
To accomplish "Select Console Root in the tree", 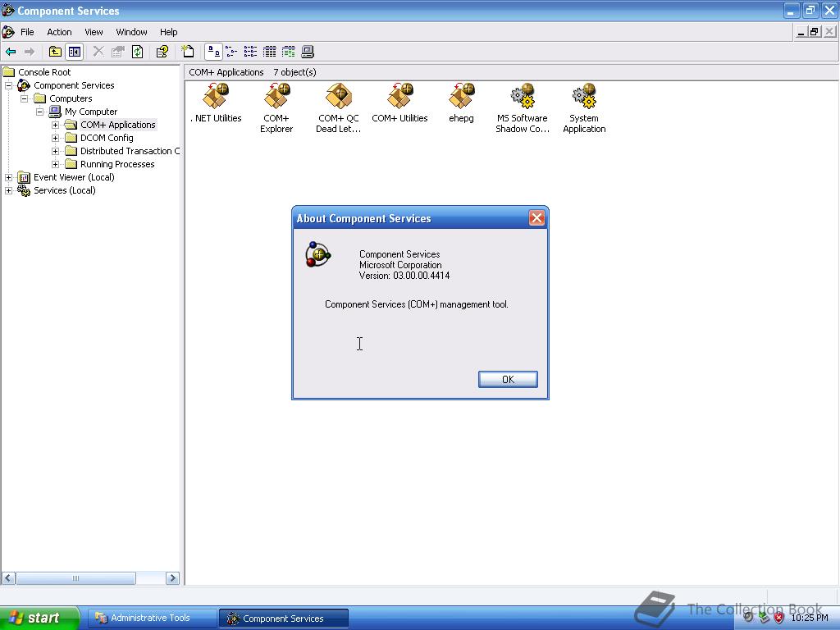I will tap(44, 72).
